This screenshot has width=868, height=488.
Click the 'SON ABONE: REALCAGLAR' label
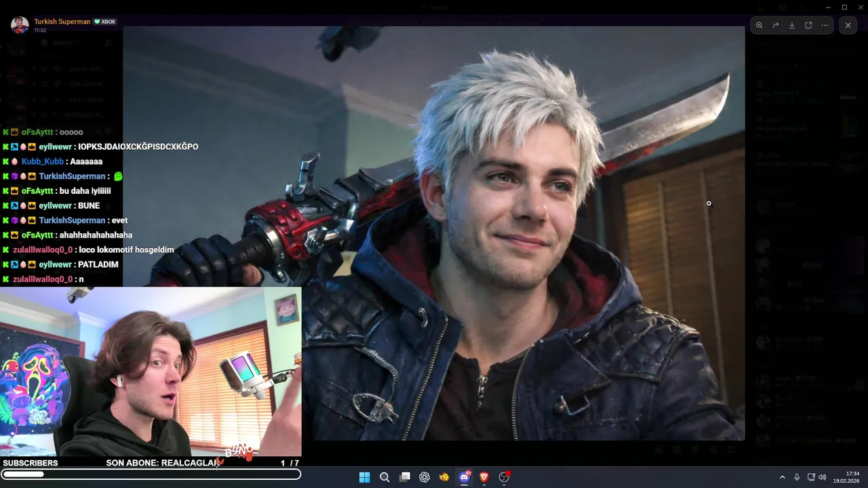pyautogui.click(x=163, y=463)
